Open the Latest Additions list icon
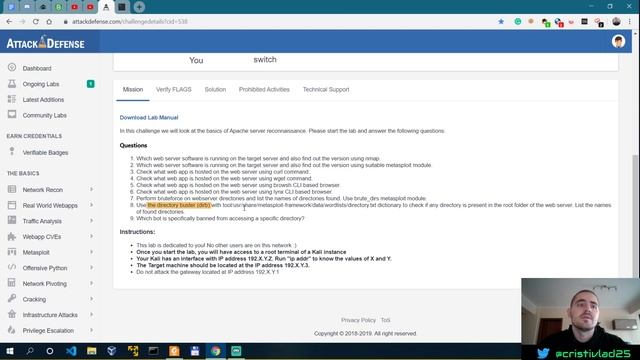Screen dimensions: 640x360 (12, 99)
